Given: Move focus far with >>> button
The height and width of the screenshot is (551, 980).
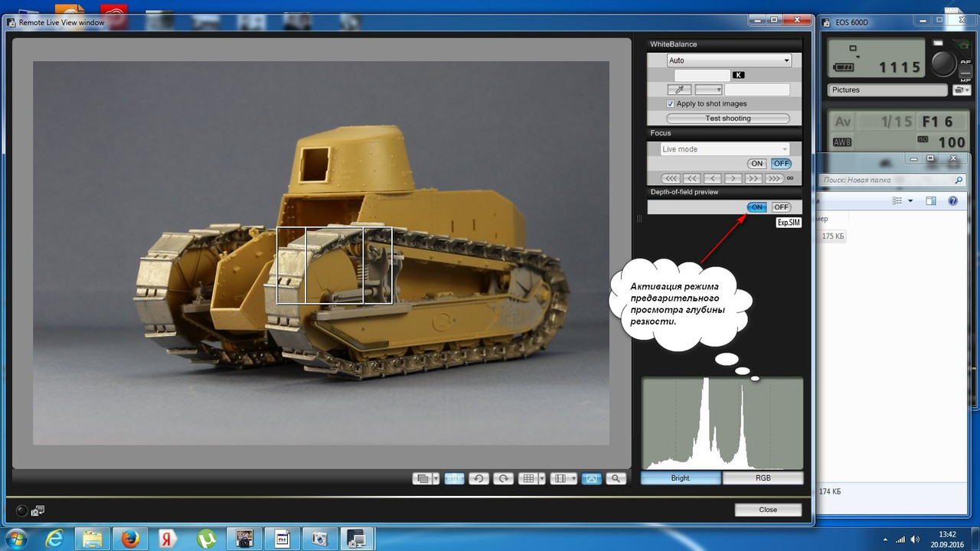Looking at the screenshot, I should click(x=774, y=178).
